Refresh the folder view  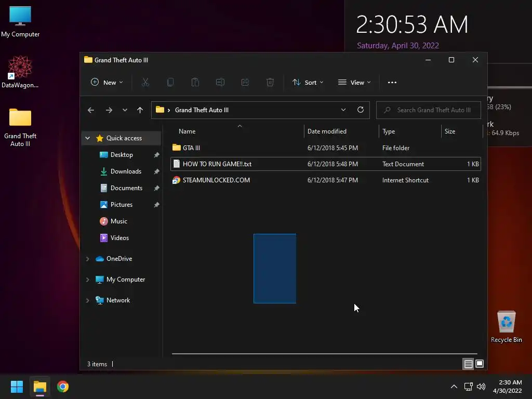point(361,110)
